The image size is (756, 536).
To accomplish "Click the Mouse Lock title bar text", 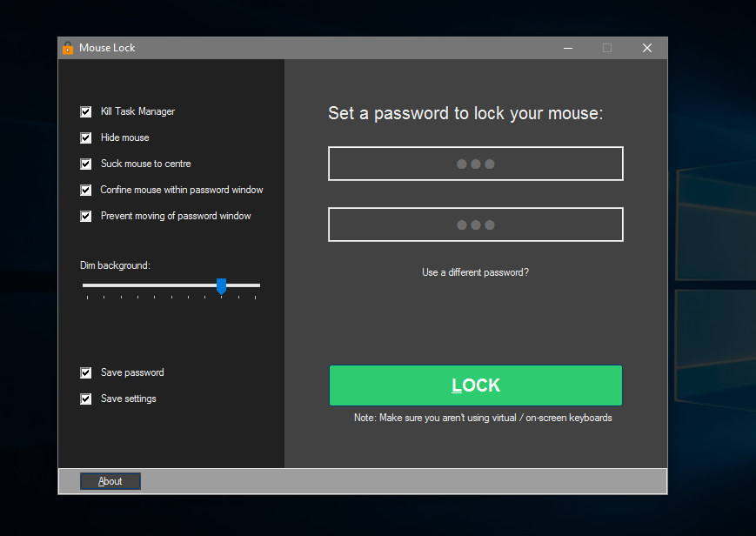I will (x=105, y=48).
